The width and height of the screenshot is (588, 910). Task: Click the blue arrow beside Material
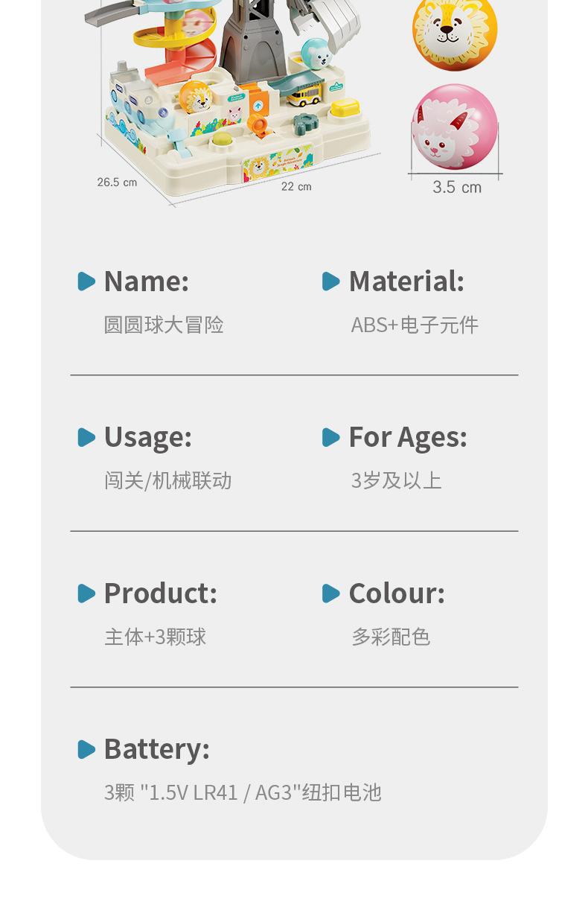point(331,281)
